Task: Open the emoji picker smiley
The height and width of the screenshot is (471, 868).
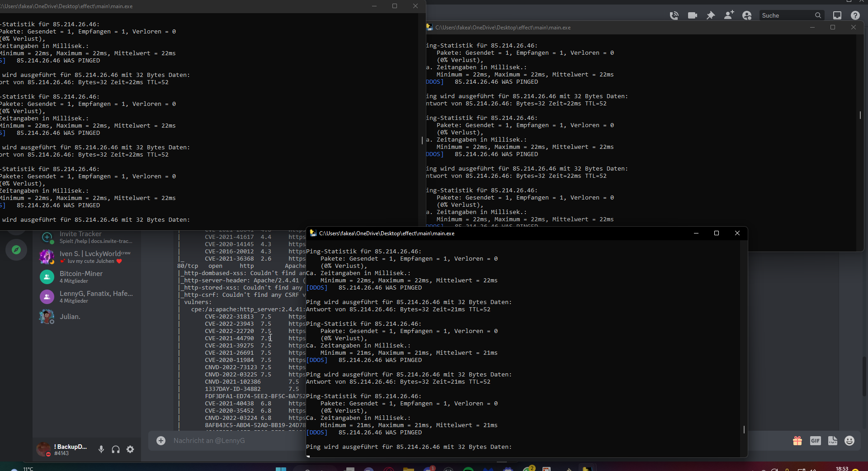Action: tap(849, 441)
